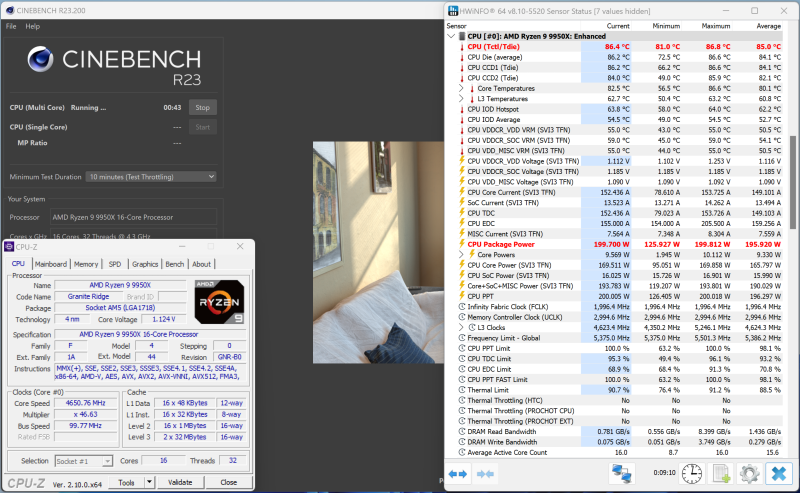
Task: Expand the L3 Temperatures row
Action: [x=461, y=98]
